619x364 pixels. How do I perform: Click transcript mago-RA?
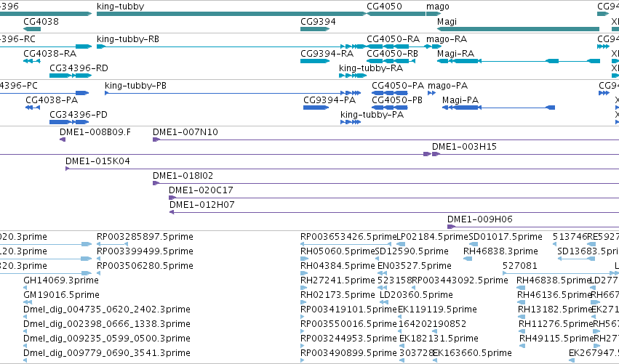tap(434, 46)
